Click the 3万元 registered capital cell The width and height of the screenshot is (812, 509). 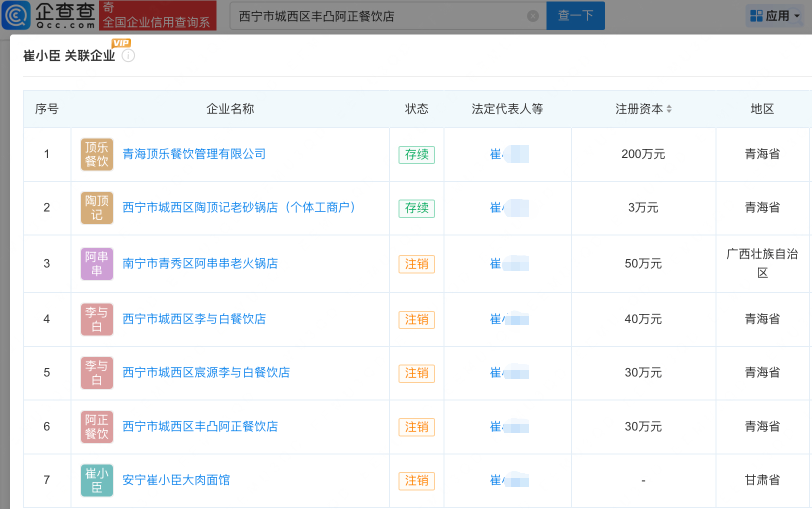click(x=643, y=207)
